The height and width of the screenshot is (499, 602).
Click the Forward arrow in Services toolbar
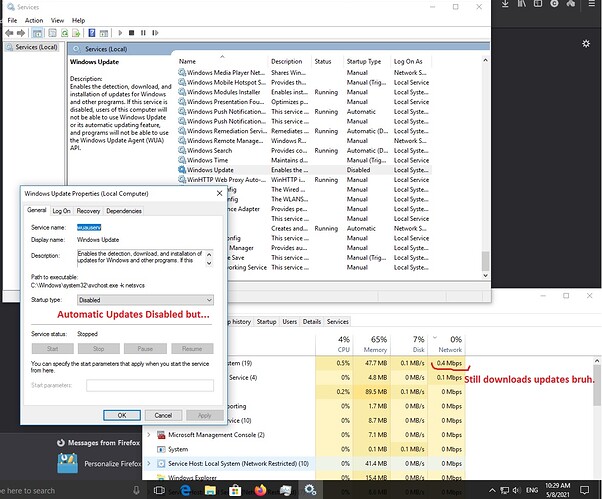tap(20, 32)
